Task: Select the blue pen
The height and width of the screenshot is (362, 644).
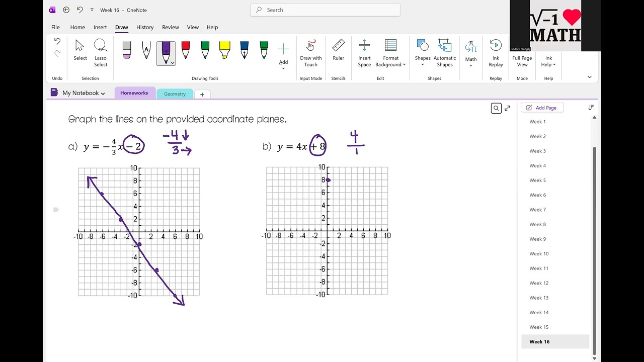Action: point(245,50)
